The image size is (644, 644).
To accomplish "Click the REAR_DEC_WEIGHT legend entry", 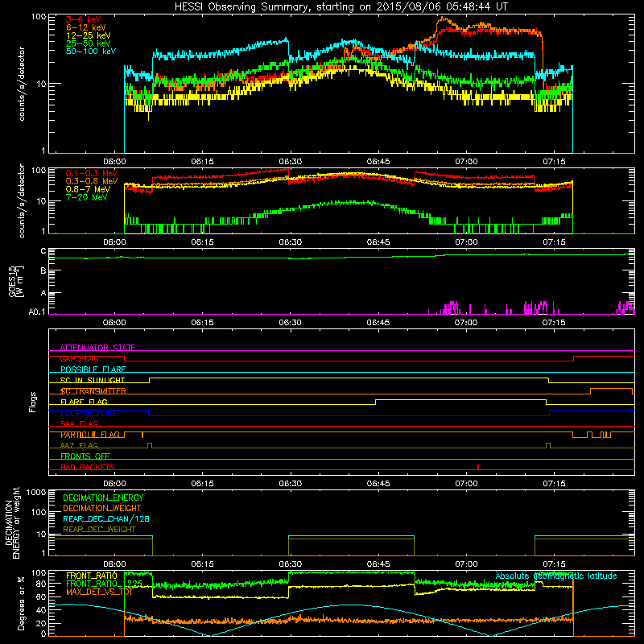I will point(99,530).
